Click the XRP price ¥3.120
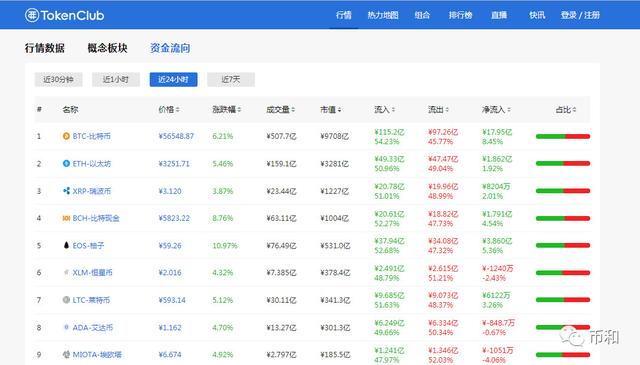This screenshot has height=365, width=640. pyautogui.click(x=170, y=191)
